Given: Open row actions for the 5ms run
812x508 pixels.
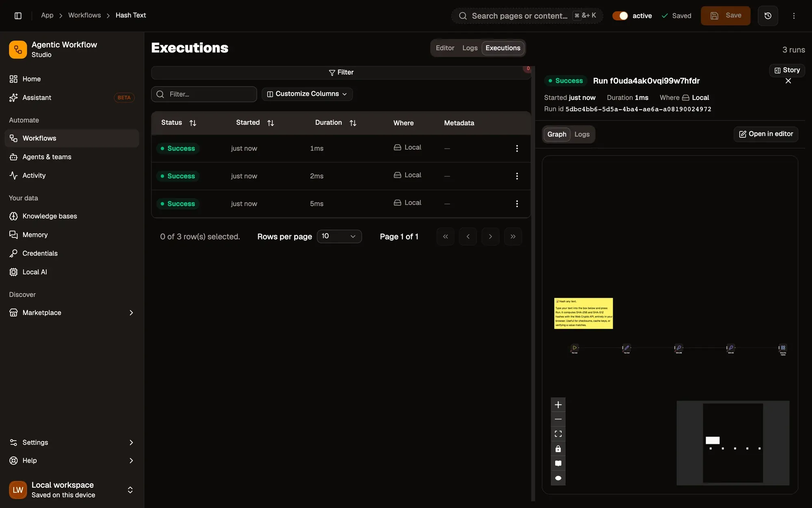Looking at the screenshot, I should point(517,204).
